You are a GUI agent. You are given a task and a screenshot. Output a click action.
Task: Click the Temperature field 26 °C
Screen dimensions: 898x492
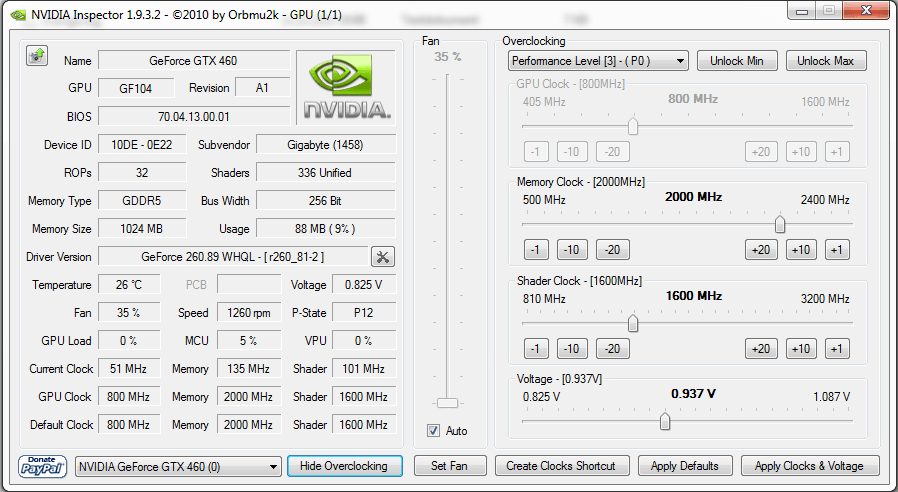pos(129,285)
